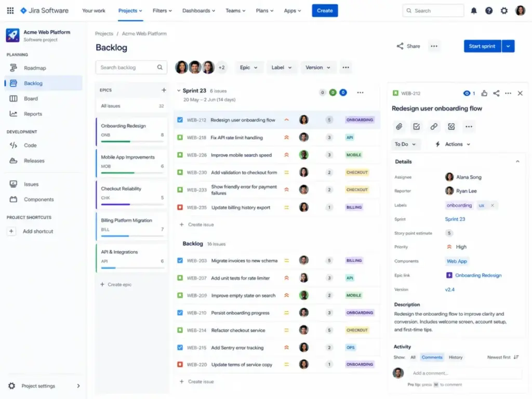Click the WEB-210 task type checkbox icon
Image resolution: width=532 pixels, height=399 pixels.
[x=180, y=312]
